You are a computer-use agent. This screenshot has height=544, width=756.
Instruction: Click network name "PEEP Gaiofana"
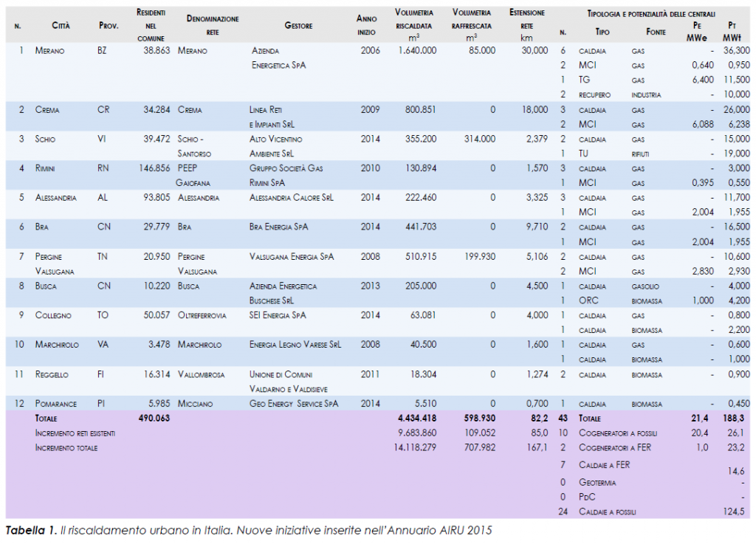pos(193,176)
